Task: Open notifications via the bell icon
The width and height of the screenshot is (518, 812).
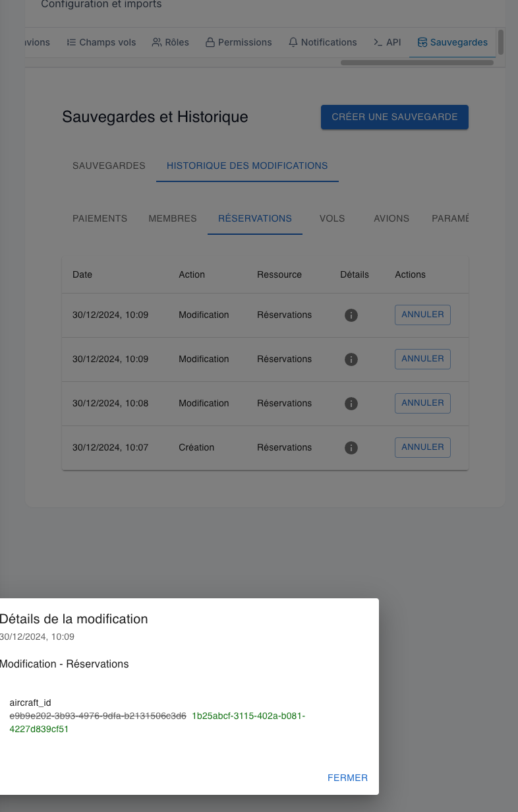Action: click(x=293, y=42)
